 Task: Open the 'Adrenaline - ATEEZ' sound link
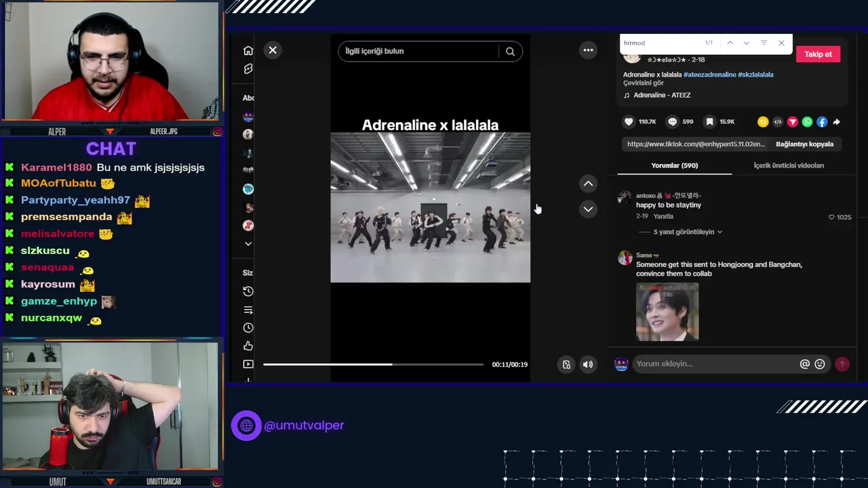[662, 96]
